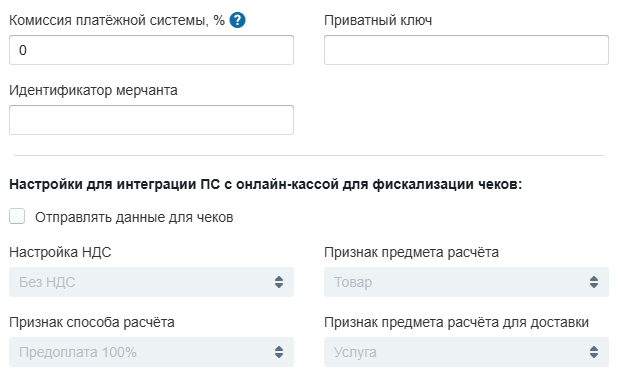Click the "Идентификатор мерчанта" label

click(x=93, y=90)
